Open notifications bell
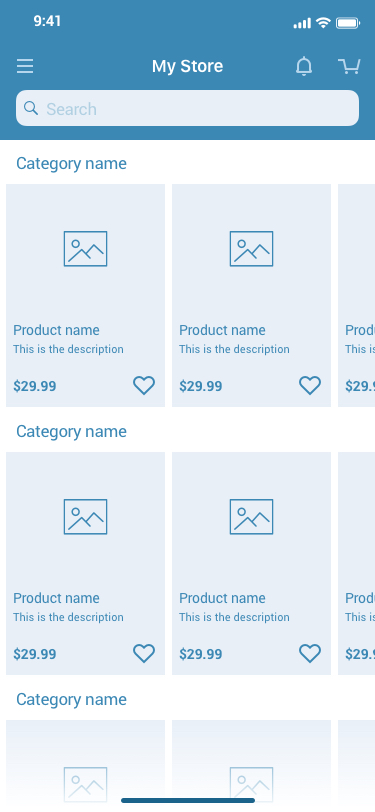The height and width of the screenshot is (812, 375). 304,66
